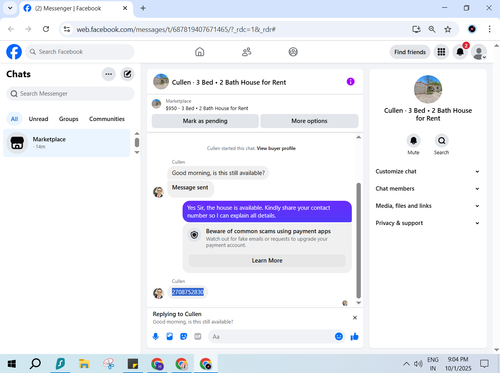Image resolution: width=500 pixels, height=373 pixels.
Task: Click the install app icon in address bar
Action: point(416,29)
